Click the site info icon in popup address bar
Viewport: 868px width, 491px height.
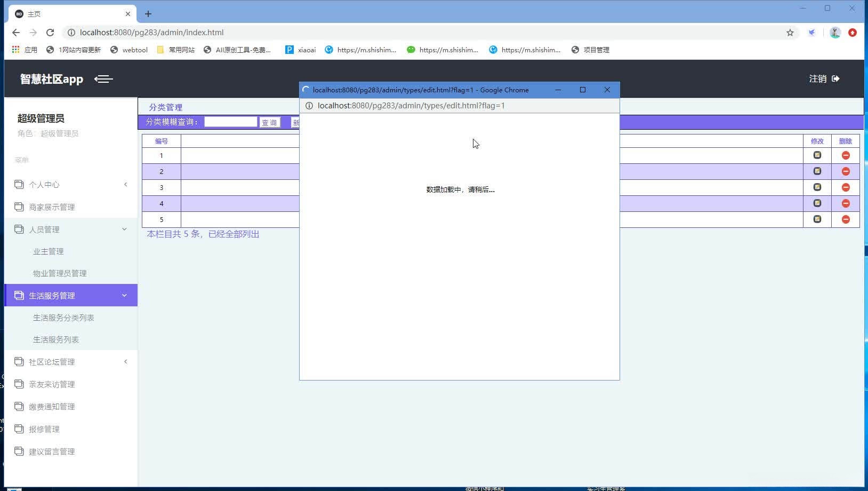[309, 106]
